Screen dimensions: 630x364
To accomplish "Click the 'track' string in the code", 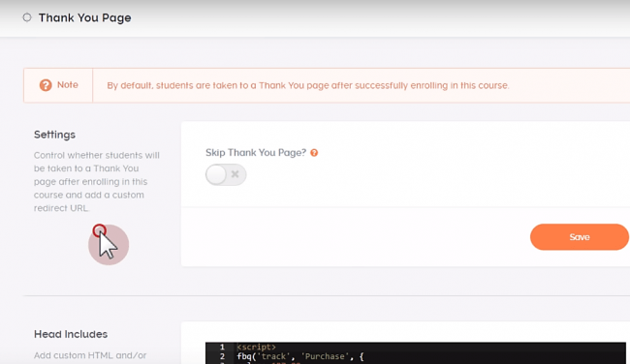I will click(x=275, y=356).
